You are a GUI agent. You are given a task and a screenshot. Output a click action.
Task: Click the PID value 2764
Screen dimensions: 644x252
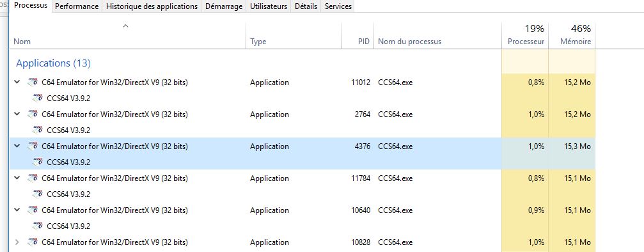tap(363, 114)
